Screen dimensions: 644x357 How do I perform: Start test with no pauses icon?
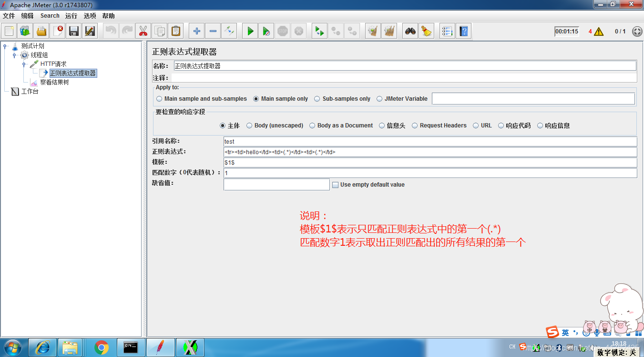click(266, 31)
